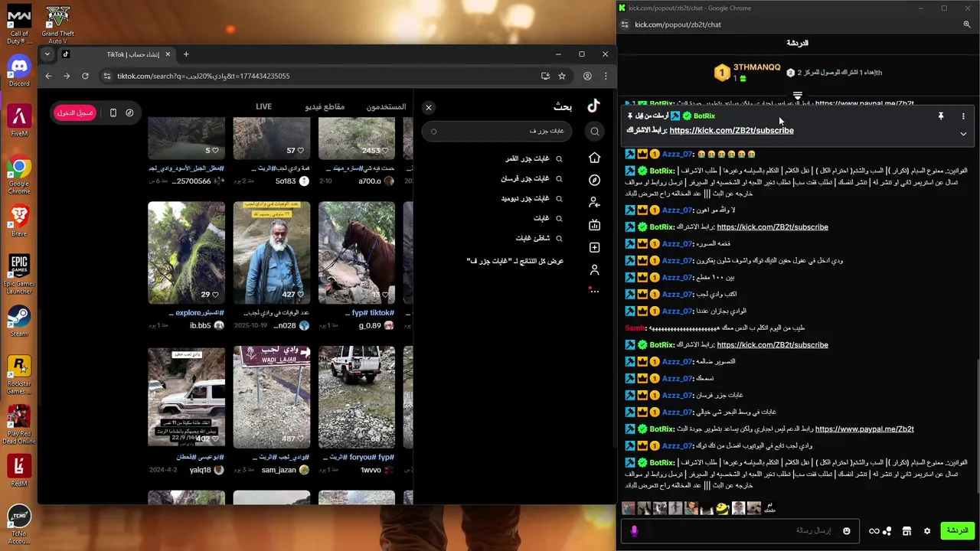Click 3THMANQQ leaderboard name

(x=756, y=67)
